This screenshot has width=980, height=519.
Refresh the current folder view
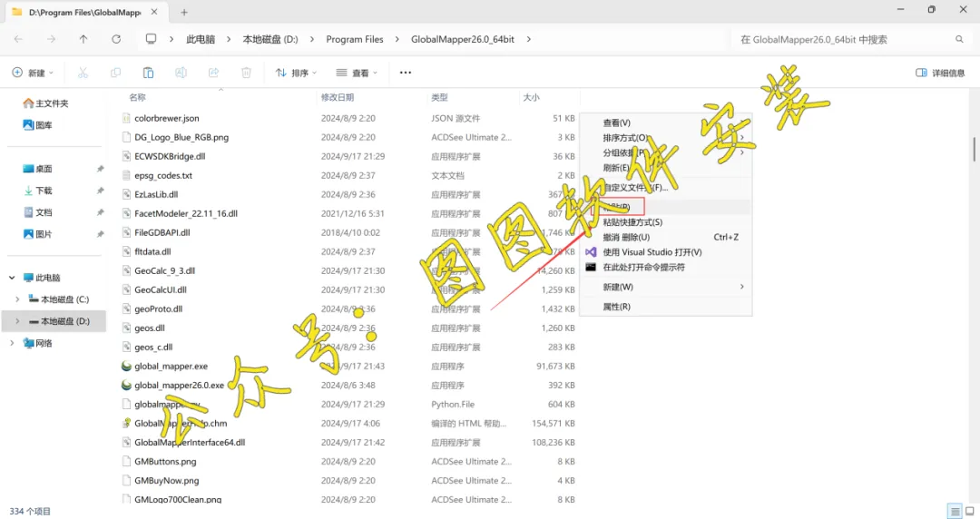click(x=116, y=39)
